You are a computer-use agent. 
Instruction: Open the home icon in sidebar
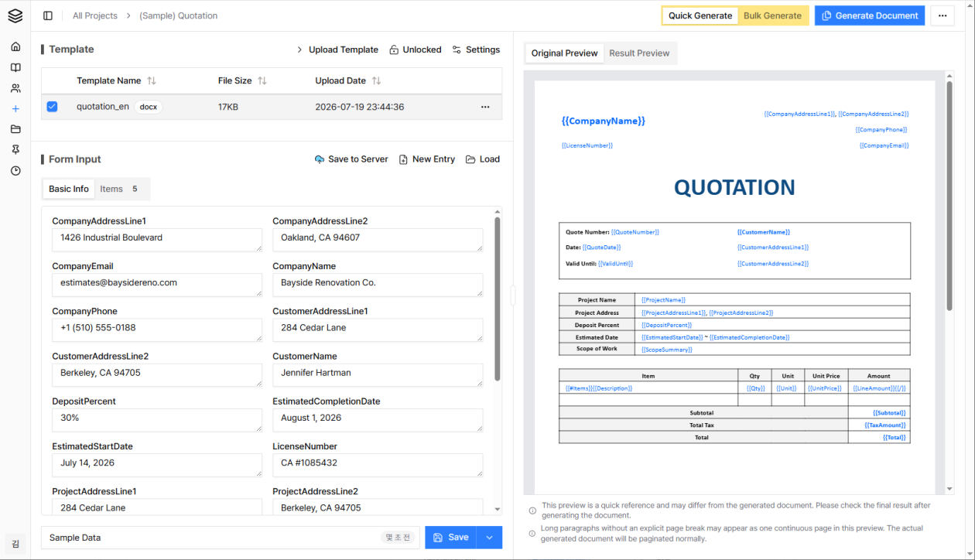click(15, 46)
